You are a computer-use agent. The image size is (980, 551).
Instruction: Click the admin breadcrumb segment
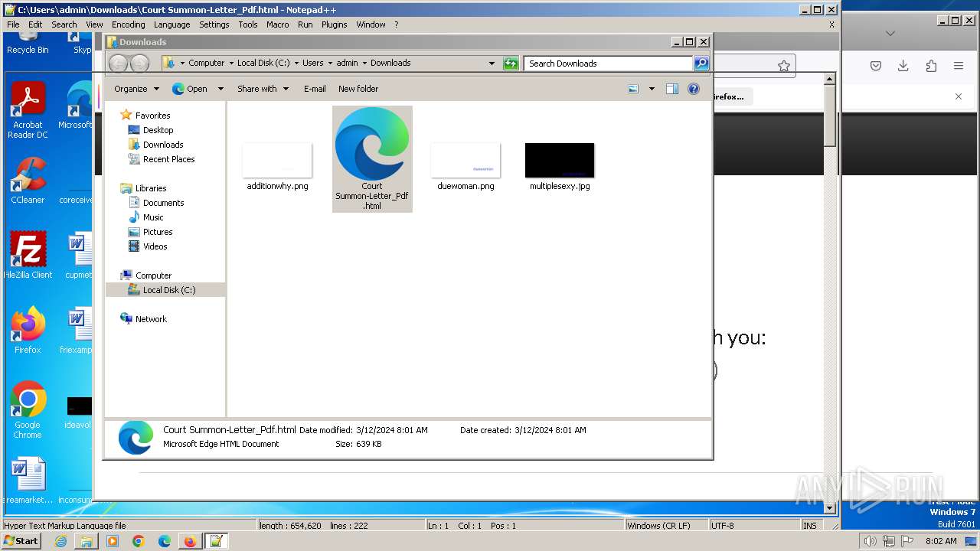[347, 63]
